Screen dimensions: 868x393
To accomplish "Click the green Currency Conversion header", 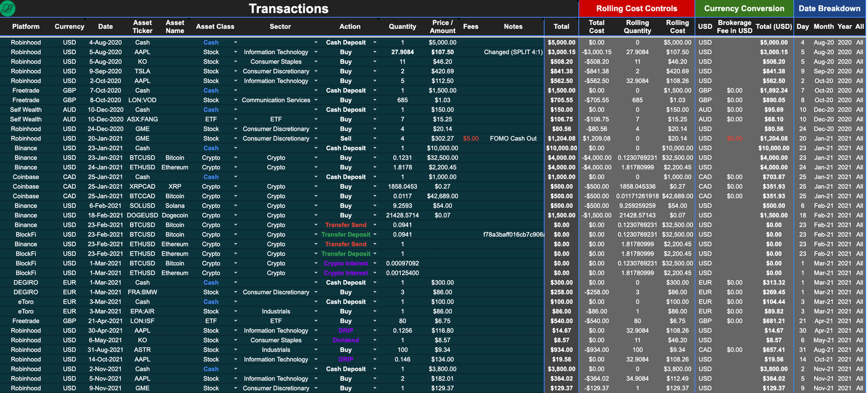I will coord(744,8).
